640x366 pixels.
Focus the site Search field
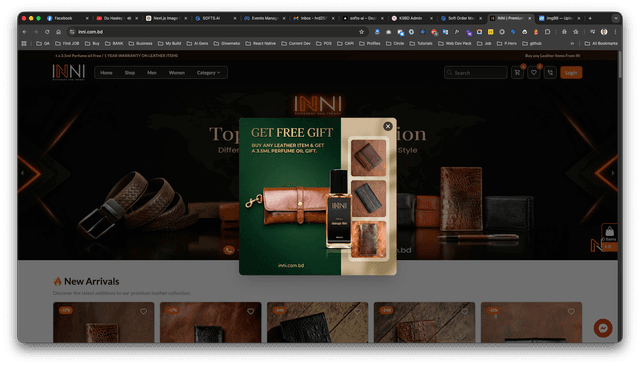476,73
